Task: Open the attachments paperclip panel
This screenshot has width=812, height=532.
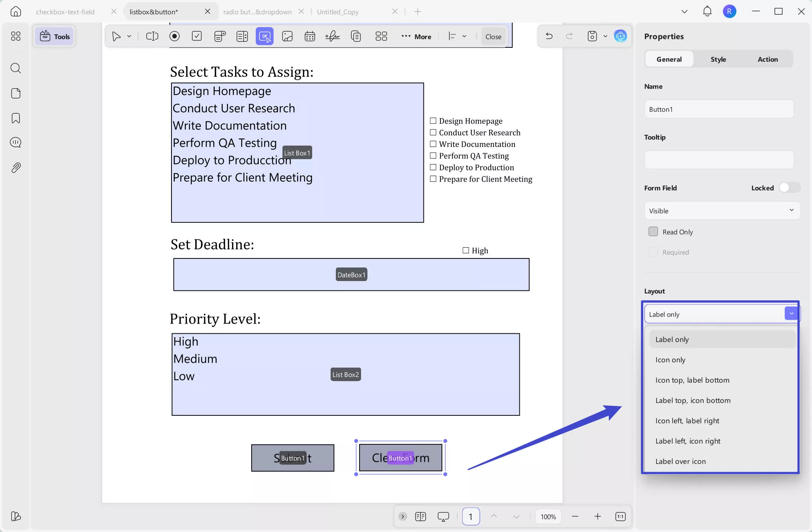Action: [16, 168]
